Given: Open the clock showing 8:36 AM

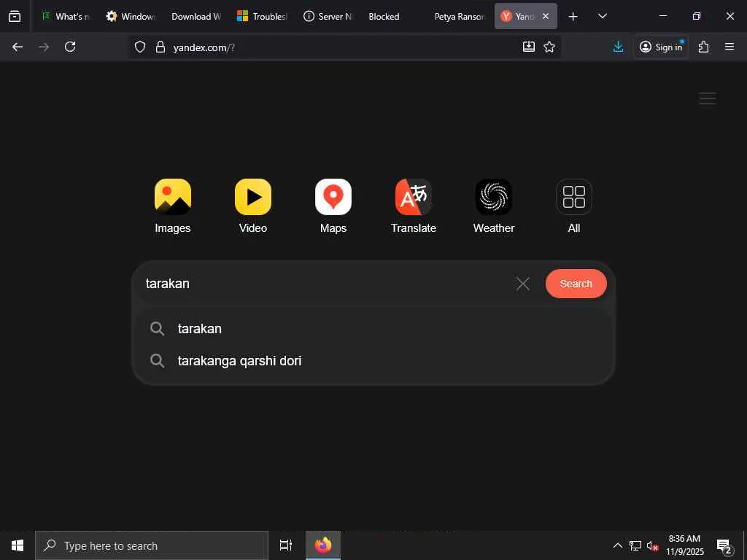Looking at the screenshot, I should click(x=684, y=545).
